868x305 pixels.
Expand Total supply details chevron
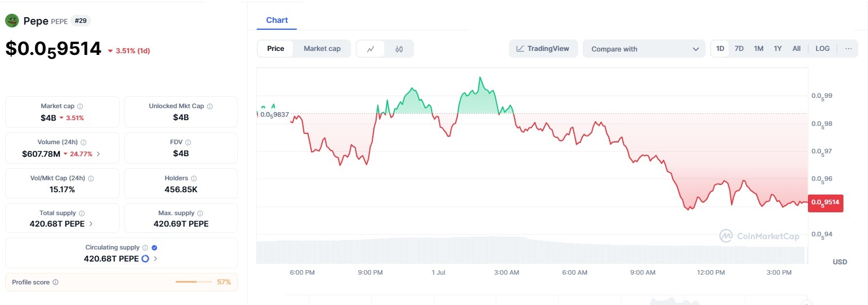91,224
